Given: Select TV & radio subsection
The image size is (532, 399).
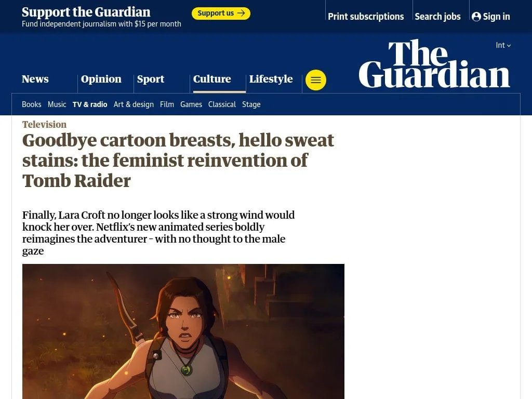Looking at the screenshot, I should 90,104.
